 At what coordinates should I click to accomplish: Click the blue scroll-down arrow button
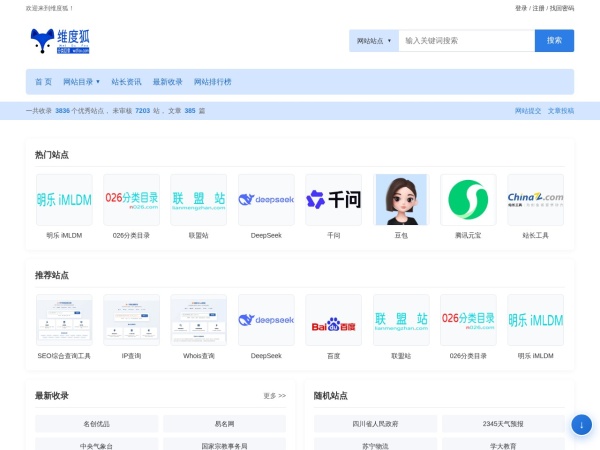[x=581, y=424]
